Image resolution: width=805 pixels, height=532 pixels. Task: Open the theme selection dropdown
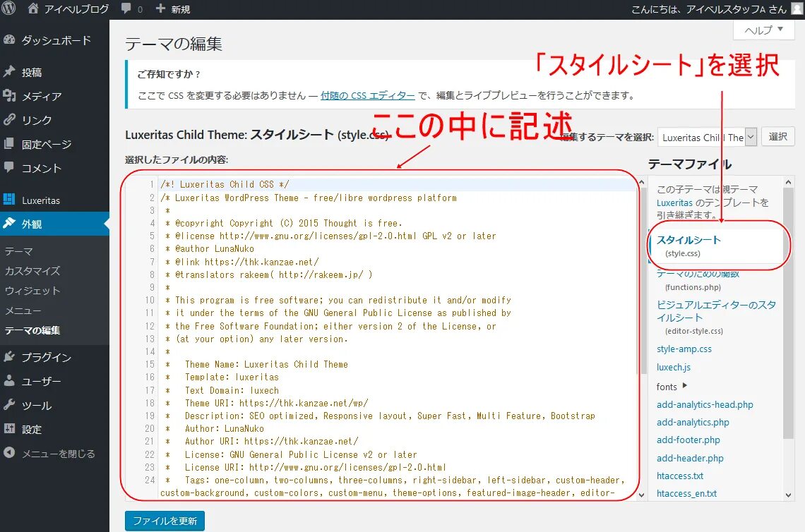pos(707,137)
